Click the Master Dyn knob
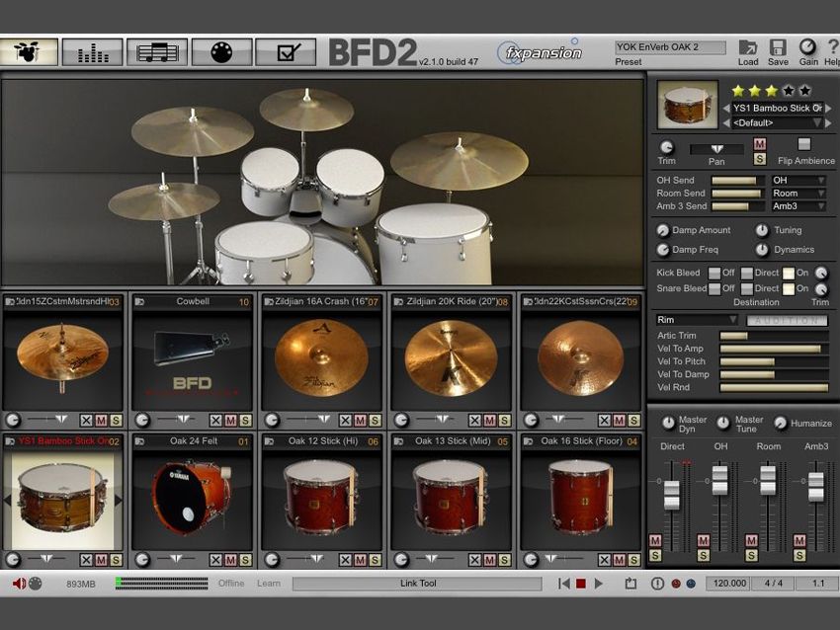 point(668,423)
